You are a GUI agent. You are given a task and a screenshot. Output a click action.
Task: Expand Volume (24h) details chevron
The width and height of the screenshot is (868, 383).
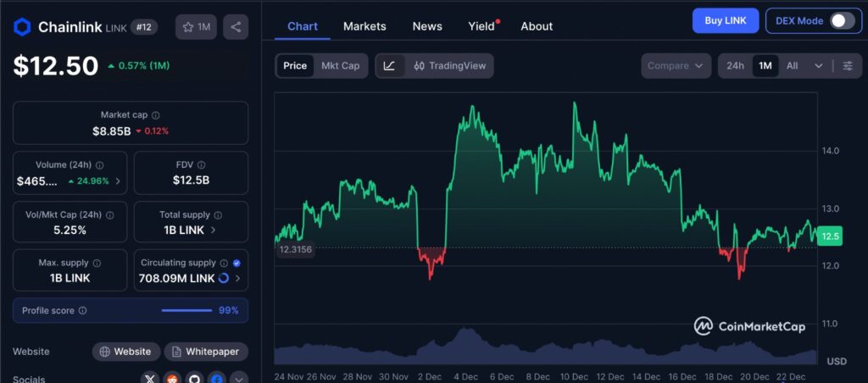pos(118,181)
